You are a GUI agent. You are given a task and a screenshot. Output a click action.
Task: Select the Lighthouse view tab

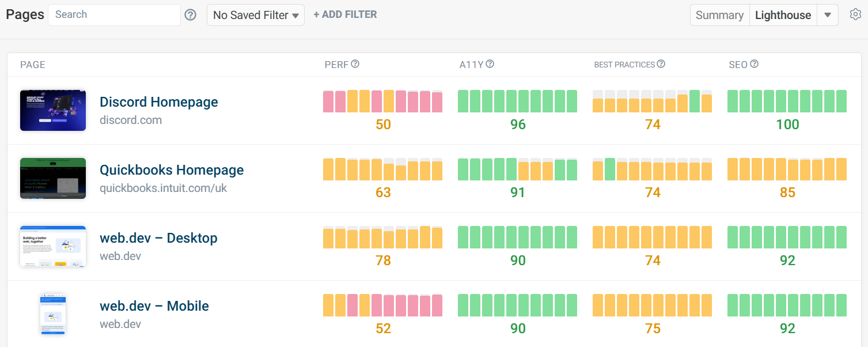(x=783, y=15)
